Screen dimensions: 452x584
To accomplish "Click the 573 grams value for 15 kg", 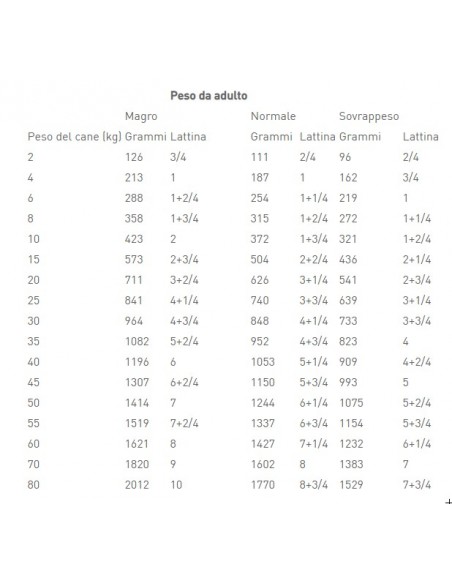I will click(134, 260).
